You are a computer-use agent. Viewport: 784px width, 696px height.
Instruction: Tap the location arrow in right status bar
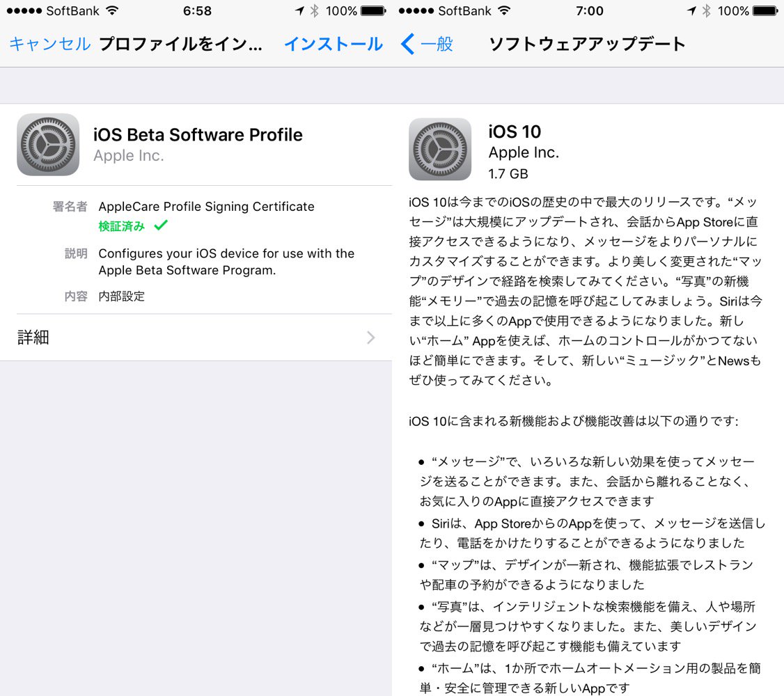click(691, 11)
